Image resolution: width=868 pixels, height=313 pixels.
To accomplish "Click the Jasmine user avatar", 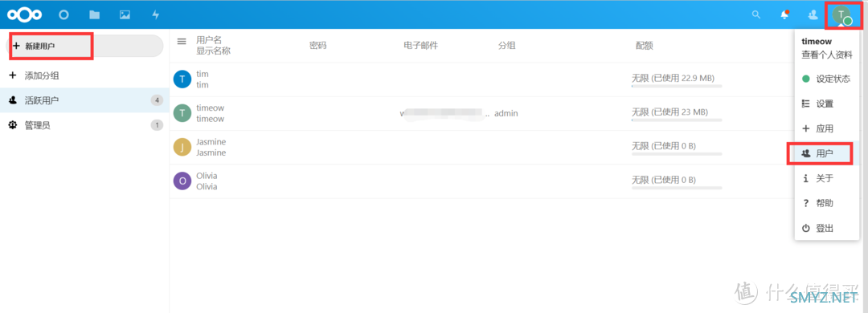I will [x=182, y=147].
